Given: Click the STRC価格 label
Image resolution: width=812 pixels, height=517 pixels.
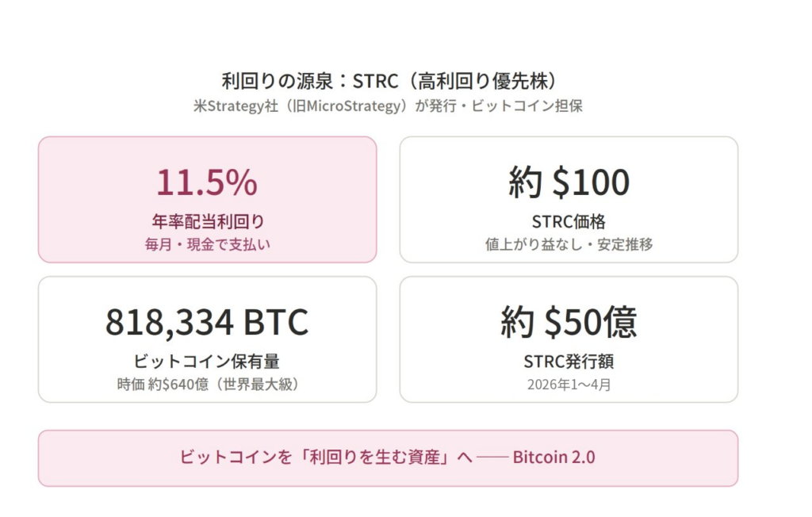Looking at the screenshot, I should (x=569, y=222).
